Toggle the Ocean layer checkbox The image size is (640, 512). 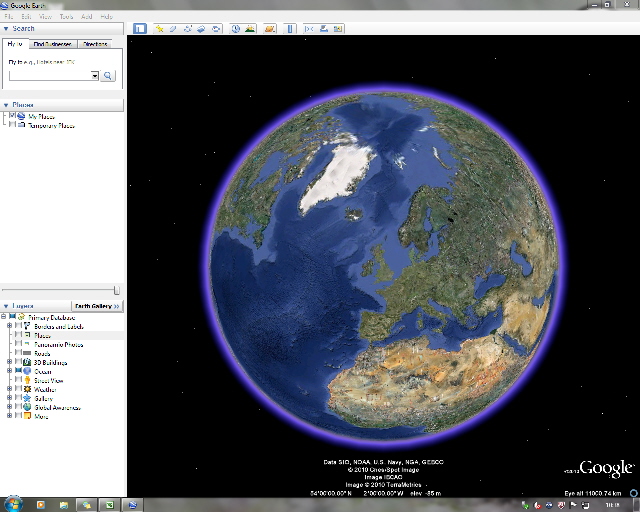point(18,371)
